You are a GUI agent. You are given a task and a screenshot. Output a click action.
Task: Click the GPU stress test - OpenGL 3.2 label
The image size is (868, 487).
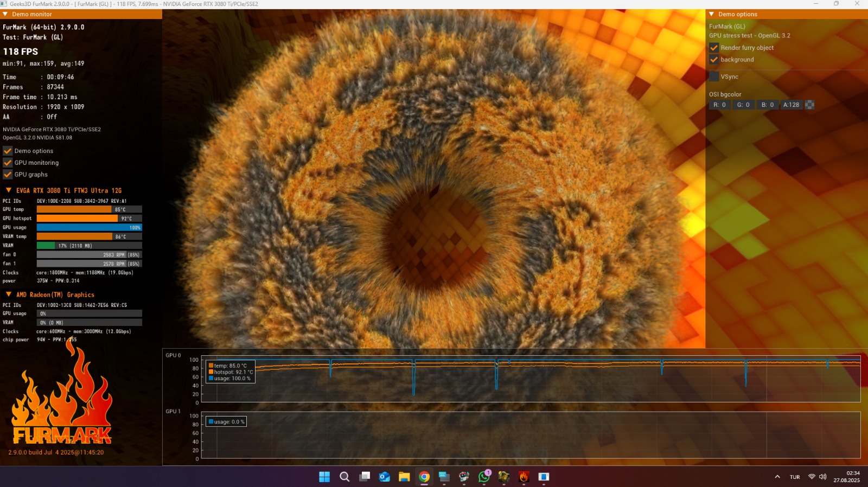click(749, 36)
